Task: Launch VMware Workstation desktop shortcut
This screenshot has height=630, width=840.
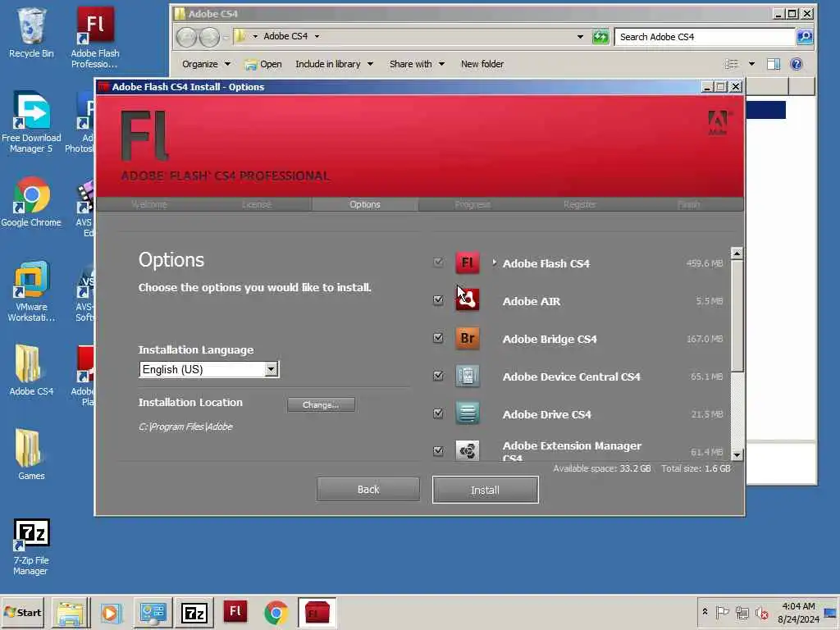Action: coord(31,291)
